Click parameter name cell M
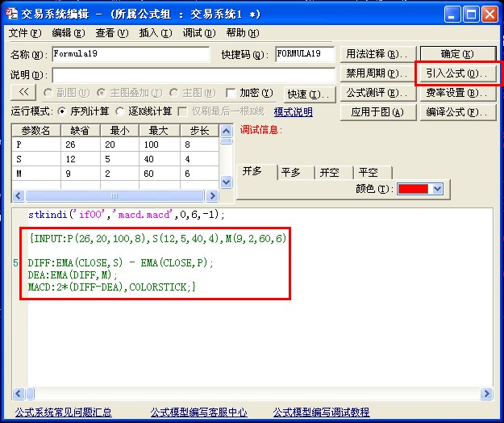 36,174
